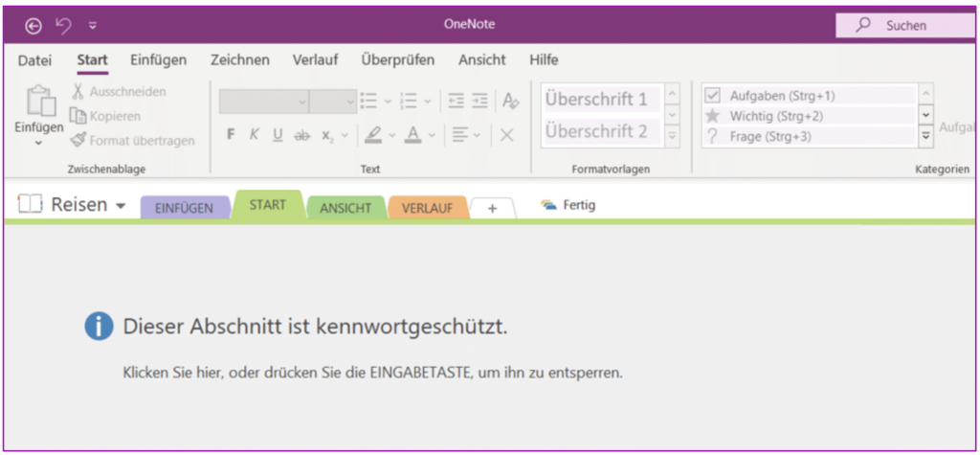
Task: Open the Hilfe ribbon tab
Action: coord(544,60)
